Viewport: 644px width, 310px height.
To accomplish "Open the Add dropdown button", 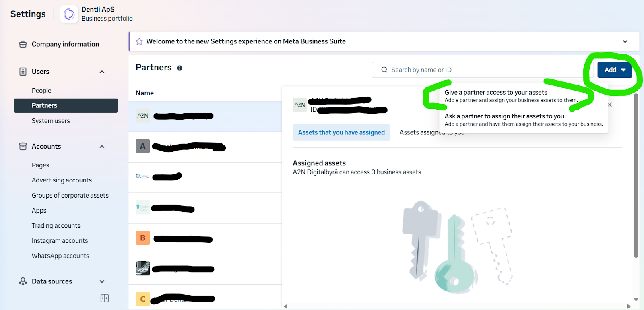I will pos(615,70).
